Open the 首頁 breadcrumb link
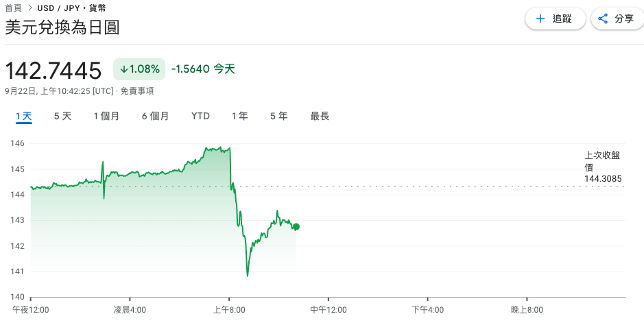Image resolution: width=644 pixels, height=325 pixels. click(x=13, y=8)
